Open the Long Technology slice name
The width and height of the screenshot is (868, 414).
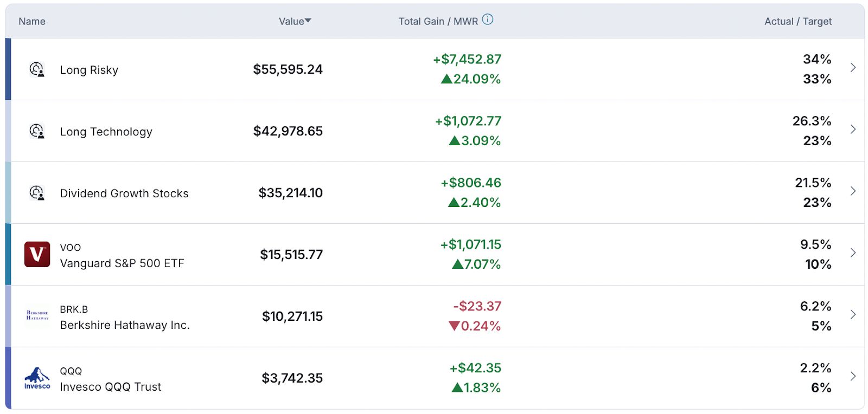coord(106,132)
